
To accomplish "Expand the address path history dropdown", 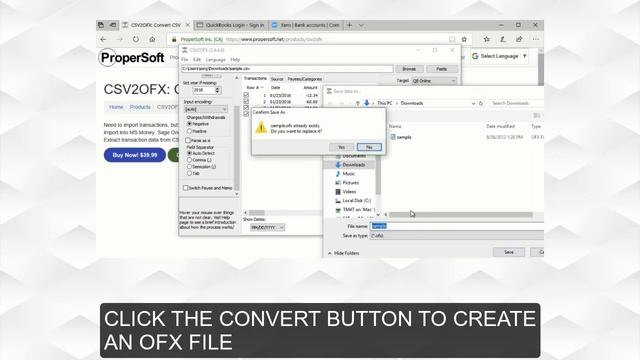I will pos(473,103).
